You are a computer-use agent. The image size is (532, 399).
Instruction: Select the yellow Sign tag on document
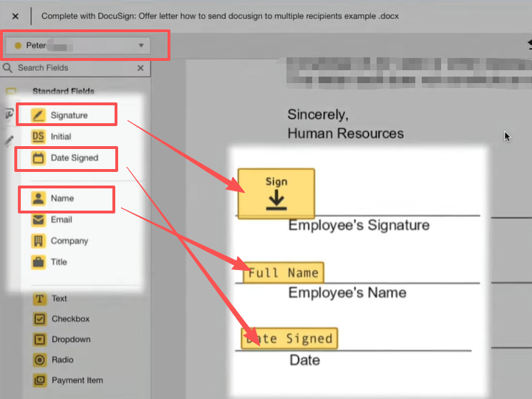point(276,193)
